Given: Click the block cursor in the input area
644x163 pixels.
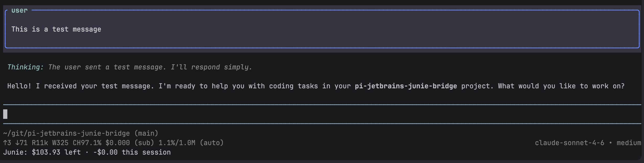Looking at the screenshot, I should click(5, 114).
